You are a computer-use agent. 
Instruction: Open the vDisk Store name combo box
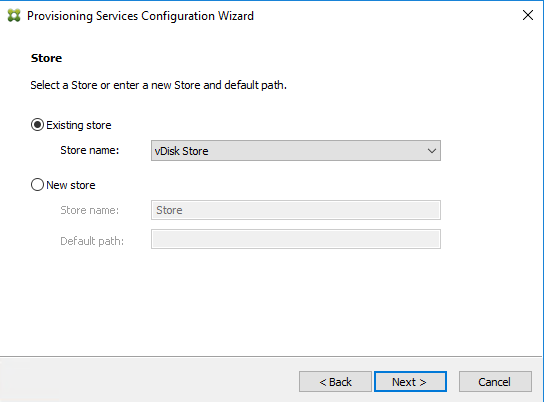[x=296, y=151]
